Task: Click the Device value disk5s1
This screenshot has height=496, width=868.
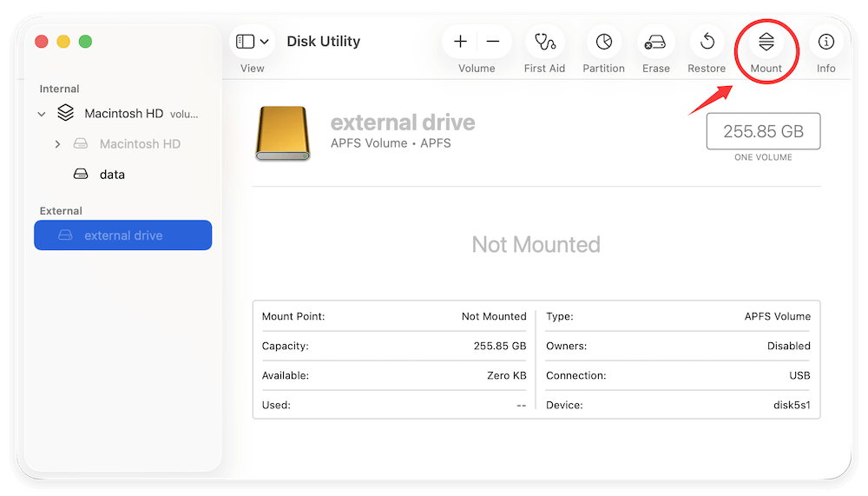Action: click(x=792, y=405)
